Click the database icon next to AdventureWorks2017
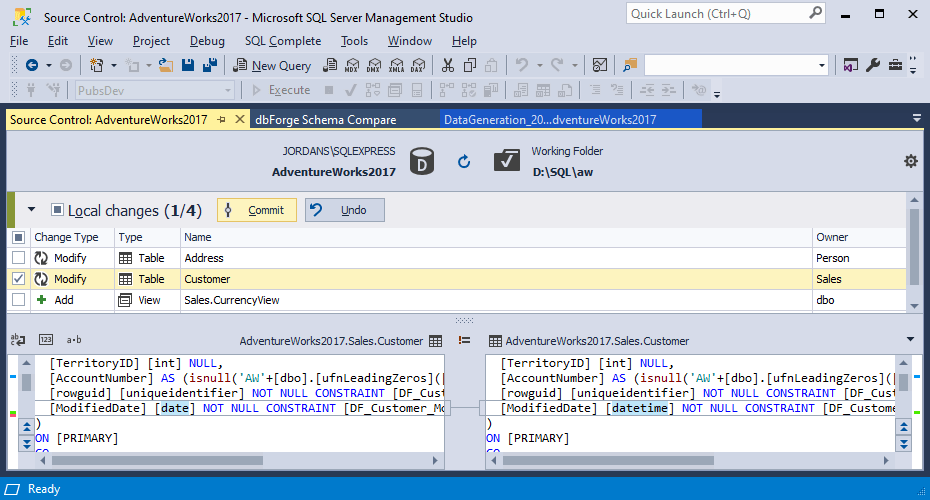Viewport: 930px width, 500px height. point(422,161)
